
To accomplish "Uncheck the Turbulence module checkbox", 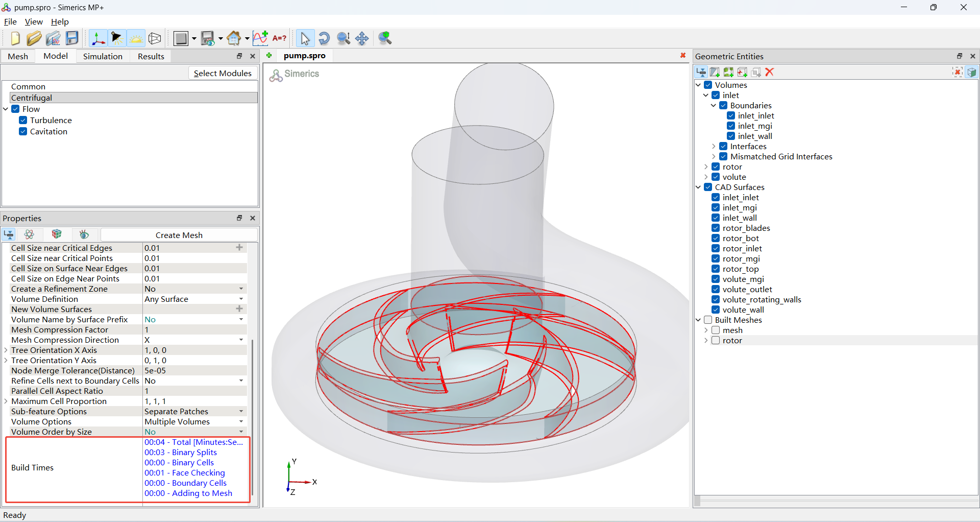I will 23,120.
